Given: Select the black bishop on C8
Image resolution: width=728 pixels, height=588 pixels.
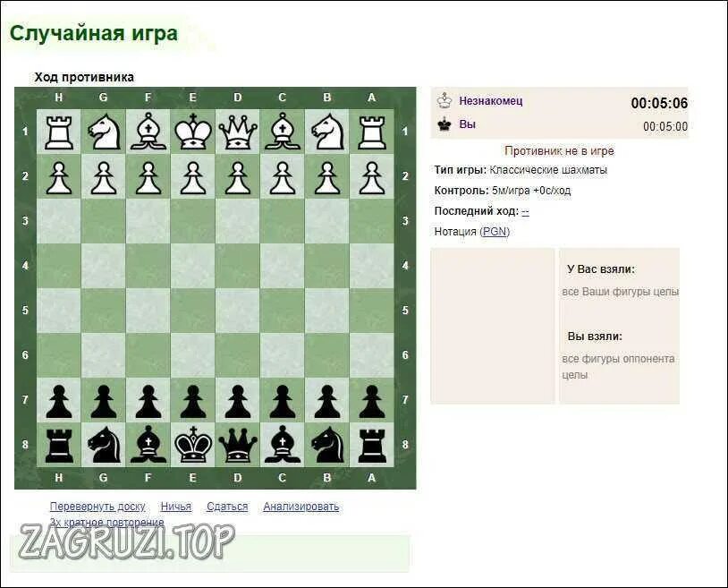Looking at the screenshot, I should (x=283, y=445).
